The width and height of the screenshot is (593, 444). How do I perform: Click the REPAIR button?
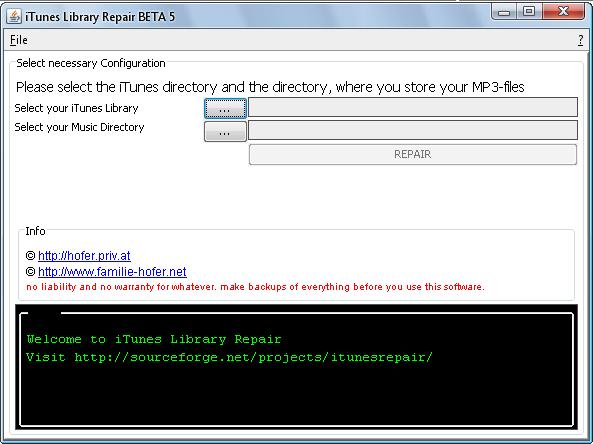413,154
